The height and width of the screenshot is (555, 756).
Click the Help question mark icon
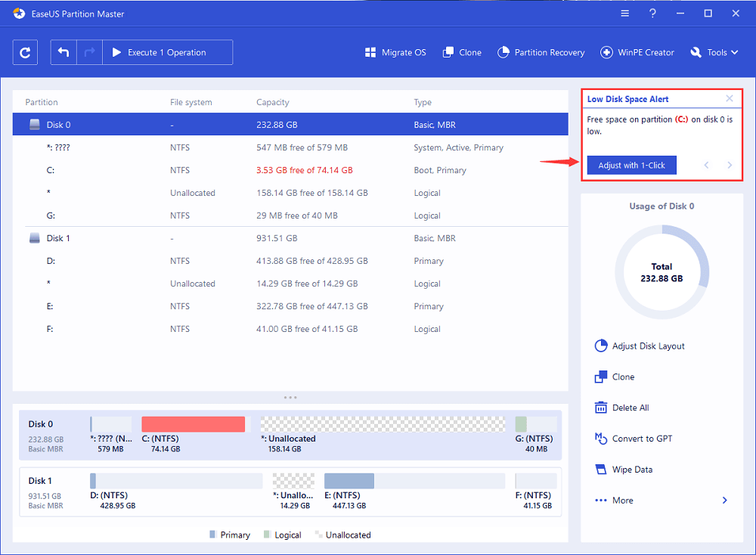coord(652,14)
